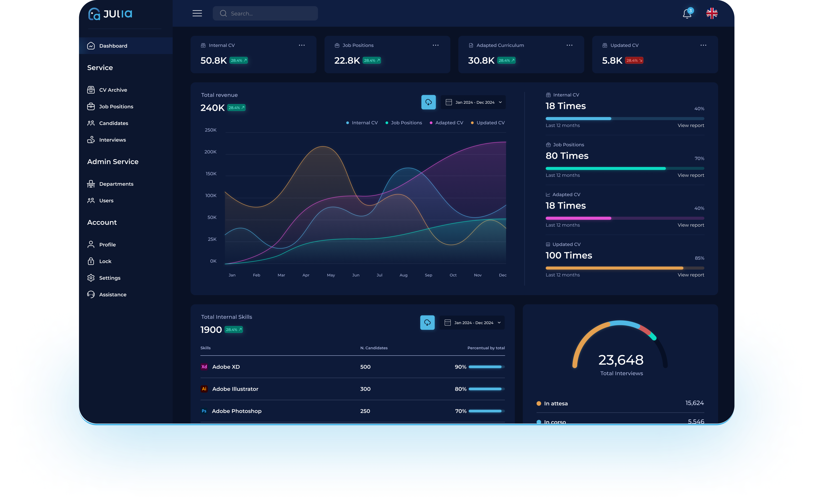Toggle Internal CV legend series
The height and width of the screenshot is (504, 813).
pos(362,123)
